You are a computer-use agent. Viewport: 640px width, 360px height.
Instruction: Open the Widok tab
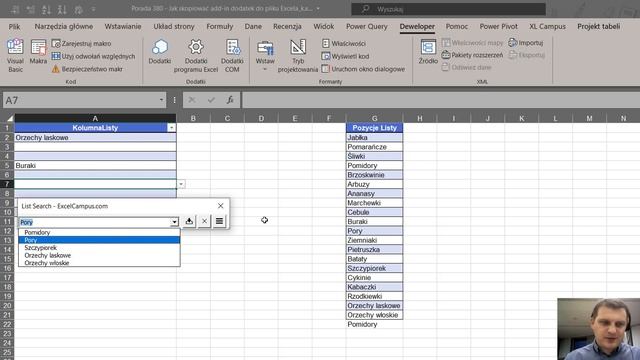(324, 26)
